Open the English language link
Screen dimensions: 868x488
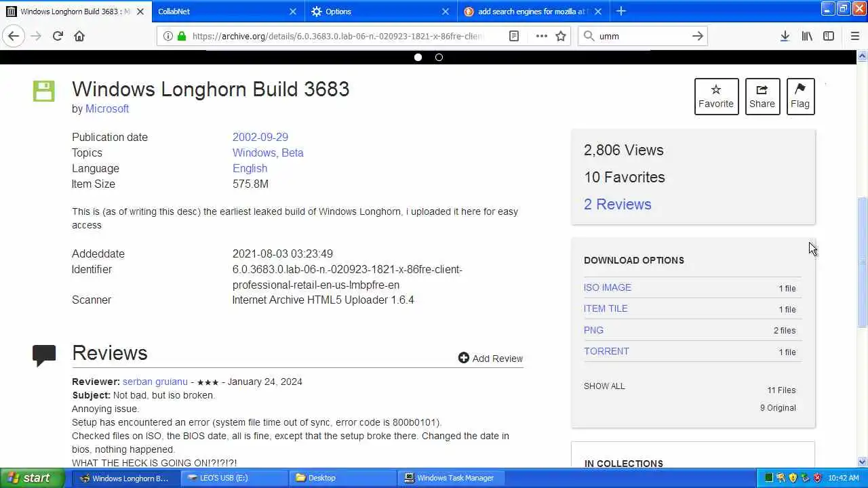coord(250,168)
